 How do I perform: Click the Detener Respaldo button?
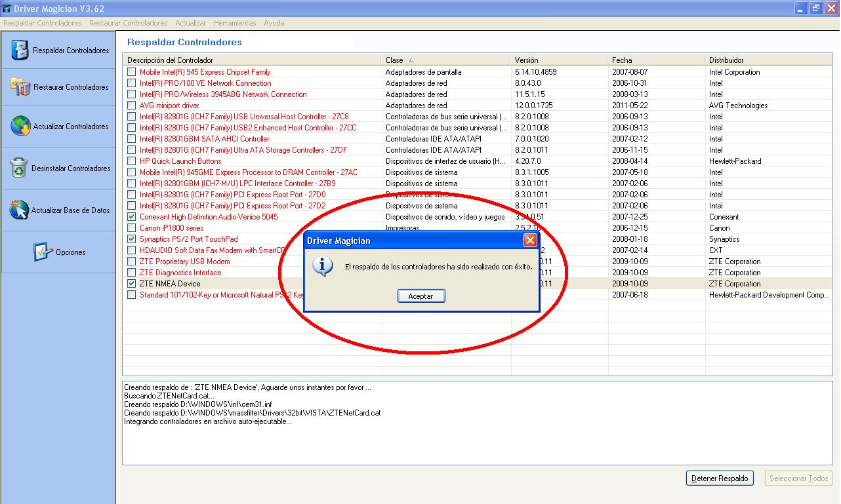pyautogui.click(x=720, y=478)
